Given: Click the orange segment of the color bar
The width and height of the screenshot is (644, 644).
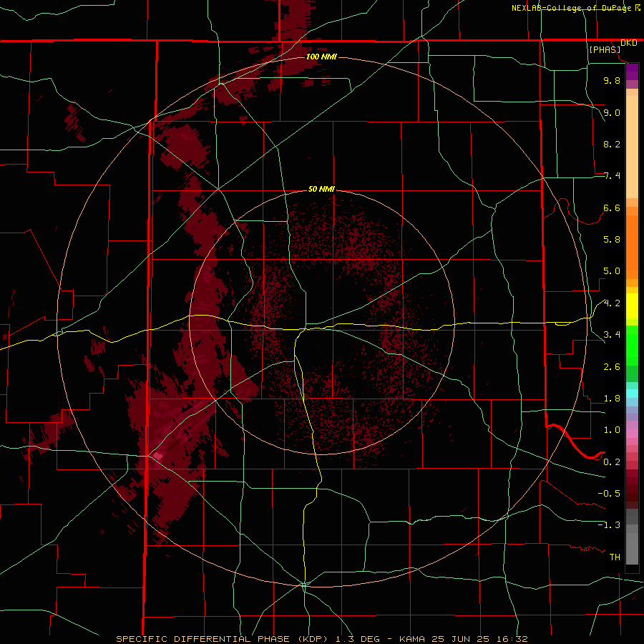Looking at the screenshot, I should click(632, 246).
